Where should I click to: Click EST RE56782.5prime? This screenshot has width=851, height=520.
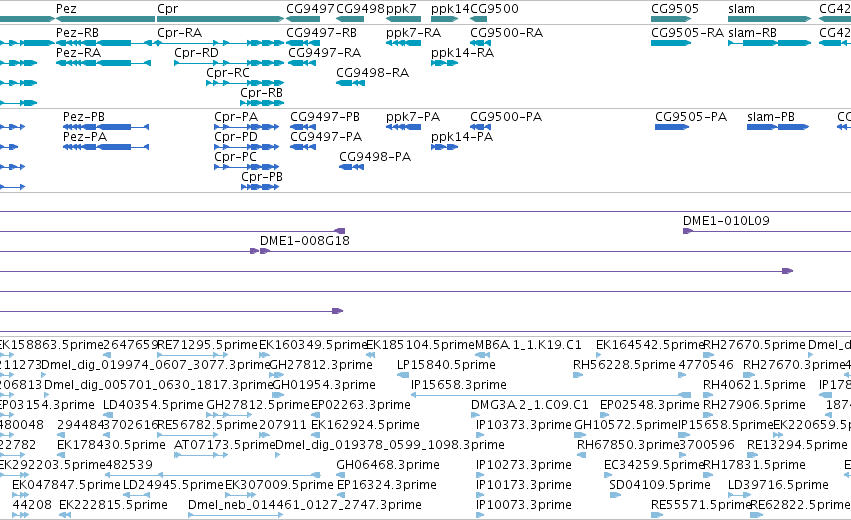click(x=187, y=435)
